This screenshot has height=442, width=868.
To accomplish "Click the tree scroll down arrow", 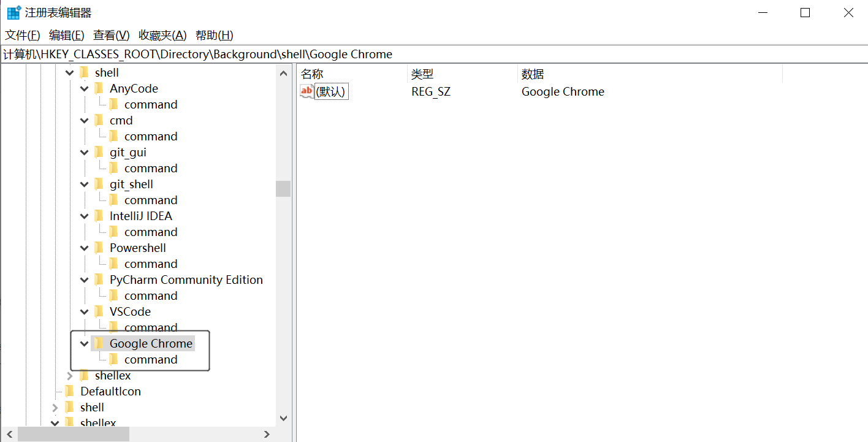I will coord(283,418).
